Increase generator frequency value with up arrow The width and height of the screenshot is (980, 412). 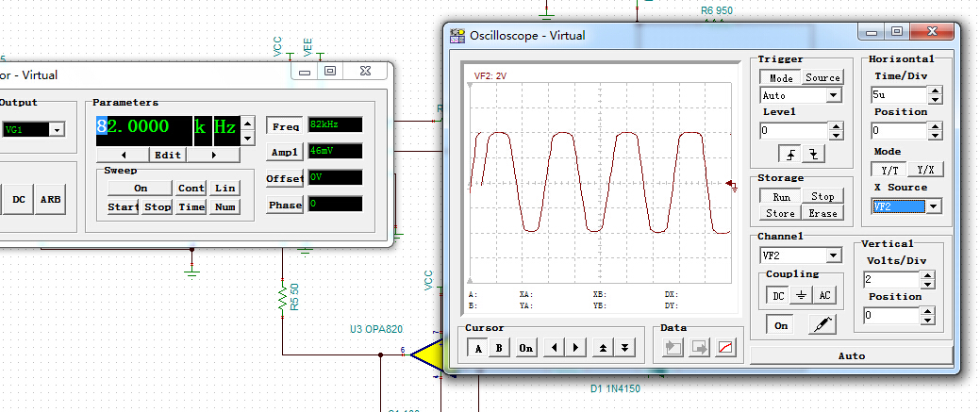(x=247, y=124)
